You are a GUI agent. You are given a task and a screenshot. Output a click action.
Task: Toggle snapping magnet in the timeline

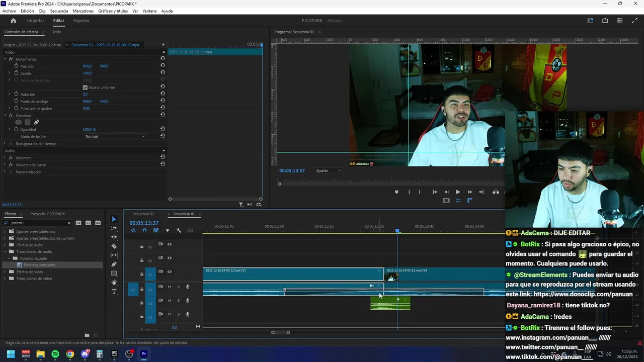[144, 230]
